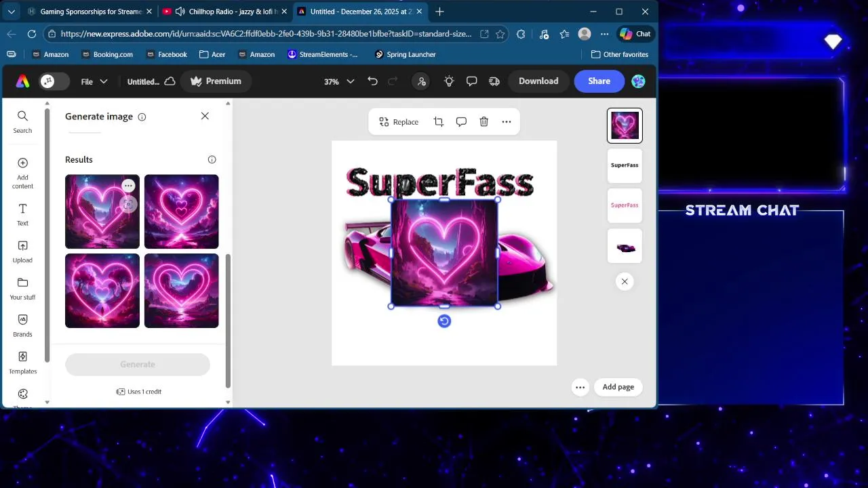Delete the selected image
Viewport: 868px width, 488px height.
[x=484, y=122]
